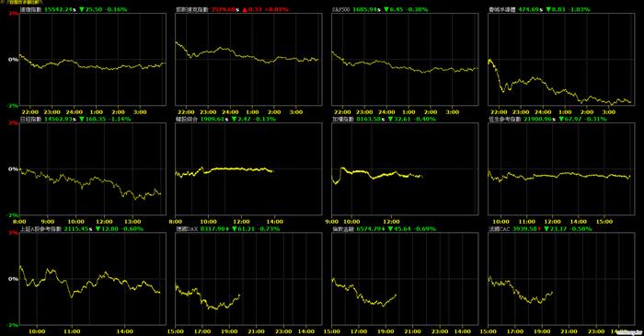Viewport: 644px width, 336px height.
Task: Open the Nasdaq 3579.60 intraday chart
Action: pyautogui.click(x=249, y=60)
